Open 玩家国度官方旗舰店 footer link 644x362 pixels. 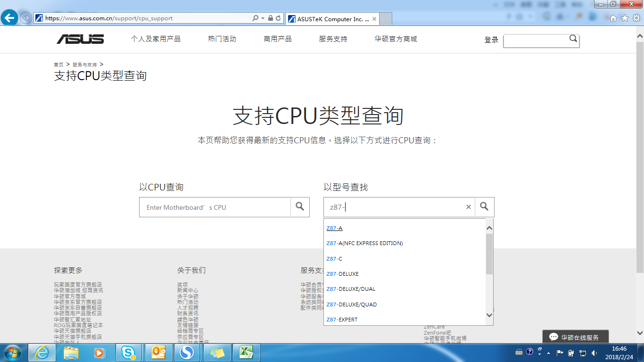point(78,285)
